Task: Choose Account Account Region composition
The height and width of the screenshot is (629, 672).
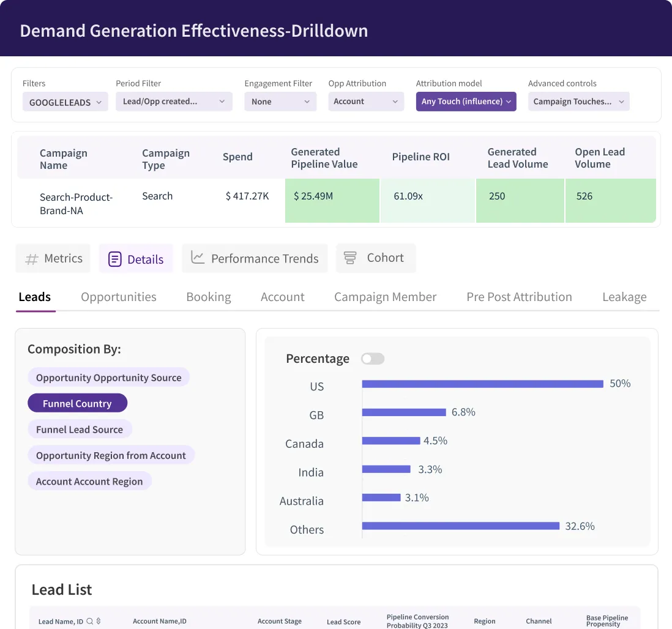Action: pyautogui.click(x=89, y=482)
